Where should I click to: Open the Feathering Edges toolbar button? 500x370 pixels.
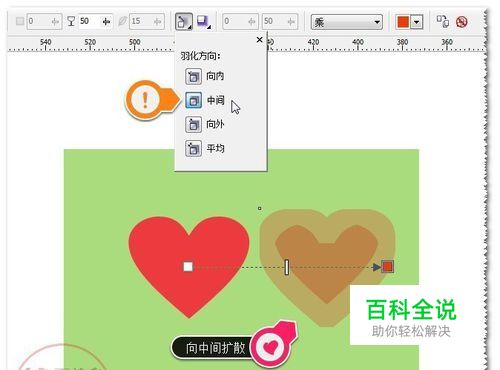point(203,22)
